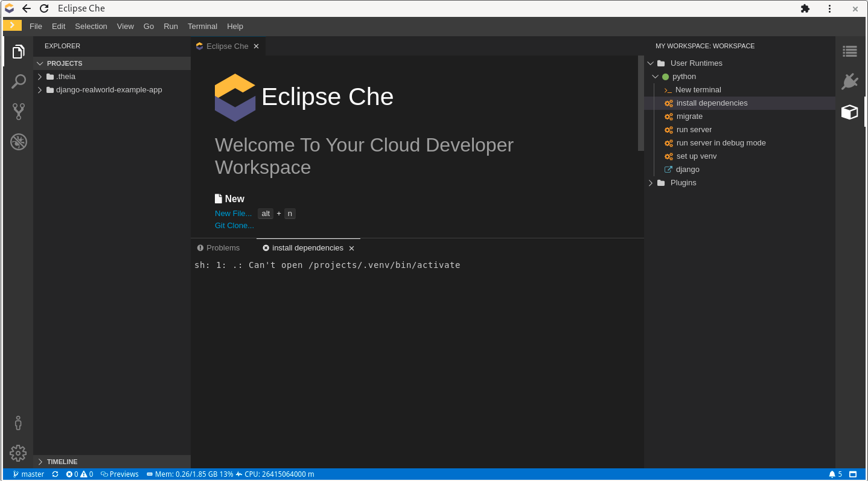Open the Plugins plug icon on the right
868x481 pixels.
849,81
